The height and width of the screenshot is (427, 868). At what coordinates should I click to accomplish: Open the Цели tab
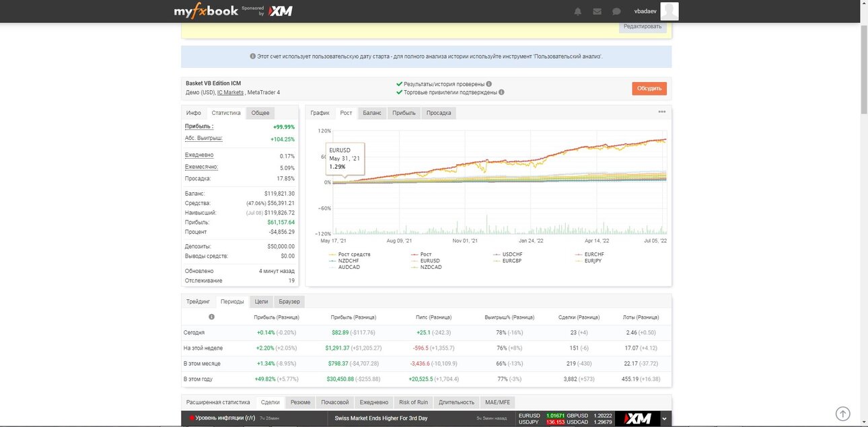click(x=261, y=301)
